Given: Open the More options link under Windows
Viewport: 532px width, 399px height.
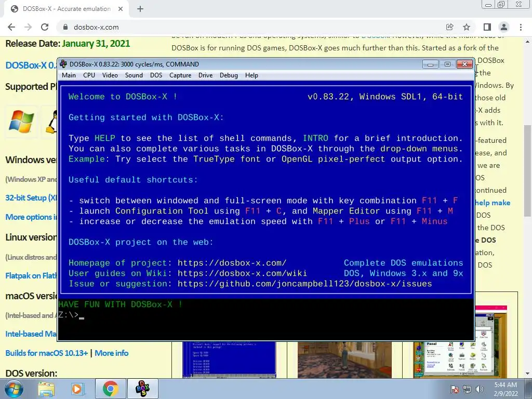Looking at the screenshot, I should click(31, 217).
